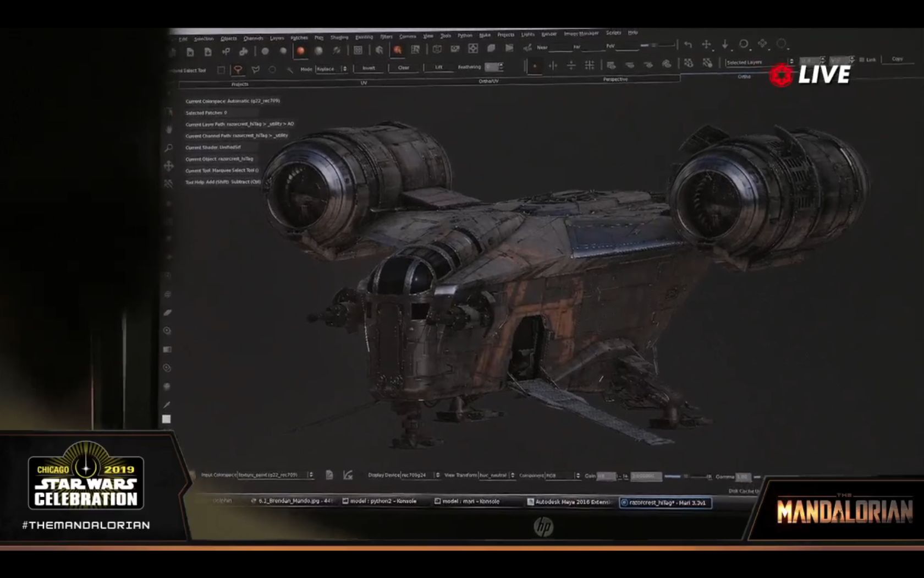Click the Invert selection button

(369, 68)
